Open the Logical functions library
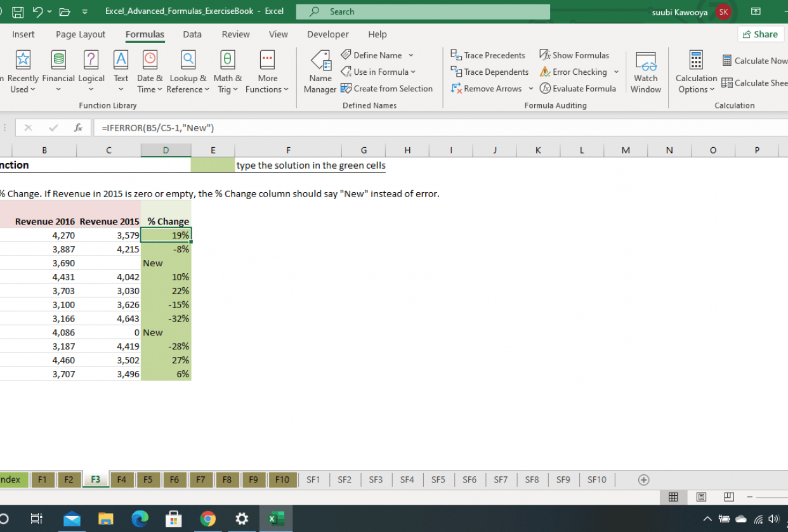Image resolution: width=788 pixels, height=532 pixels. [91, 72]
